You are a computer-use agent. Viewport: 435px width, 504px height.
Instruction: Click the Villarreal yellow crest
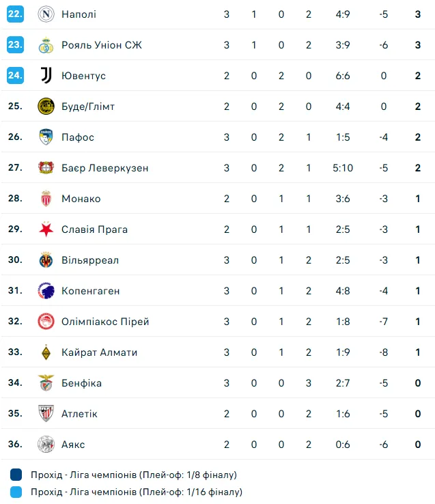(46, 260)
